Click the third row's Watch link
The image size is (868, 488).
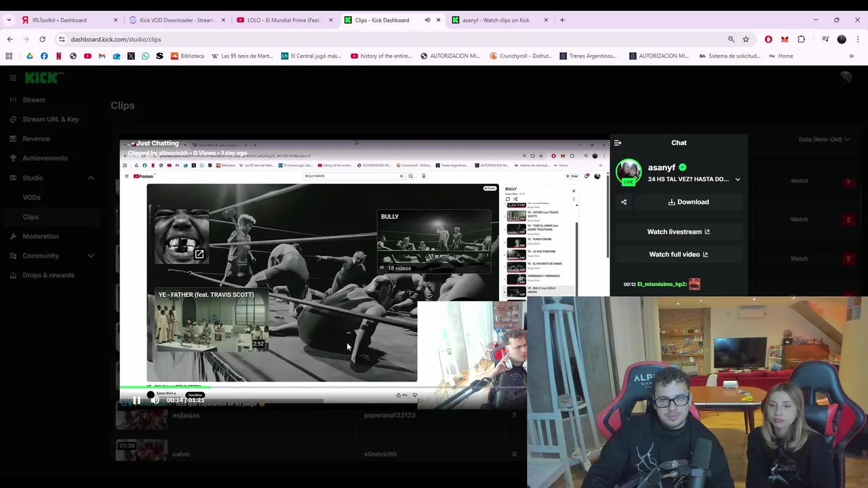[x=800, y=259]
